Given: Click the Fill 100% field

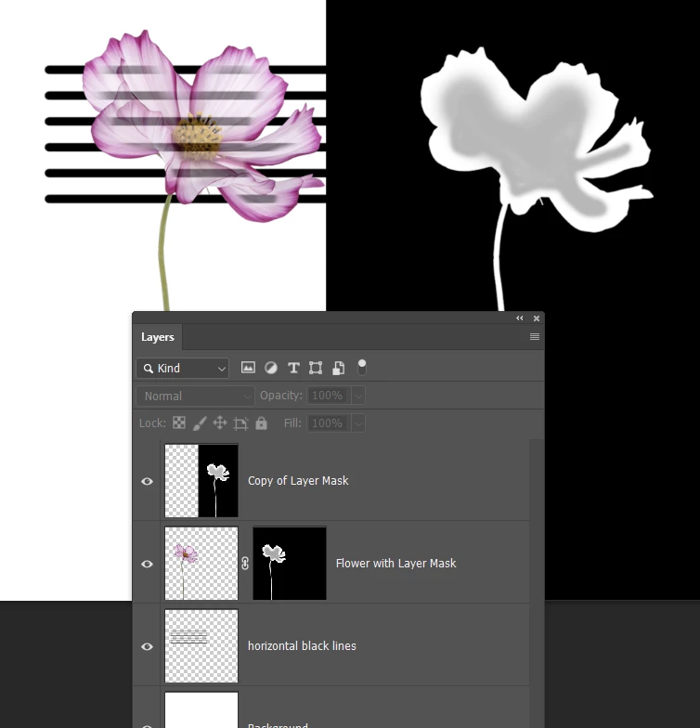Looking at the screenshot, I should click(x=329, y=423).
